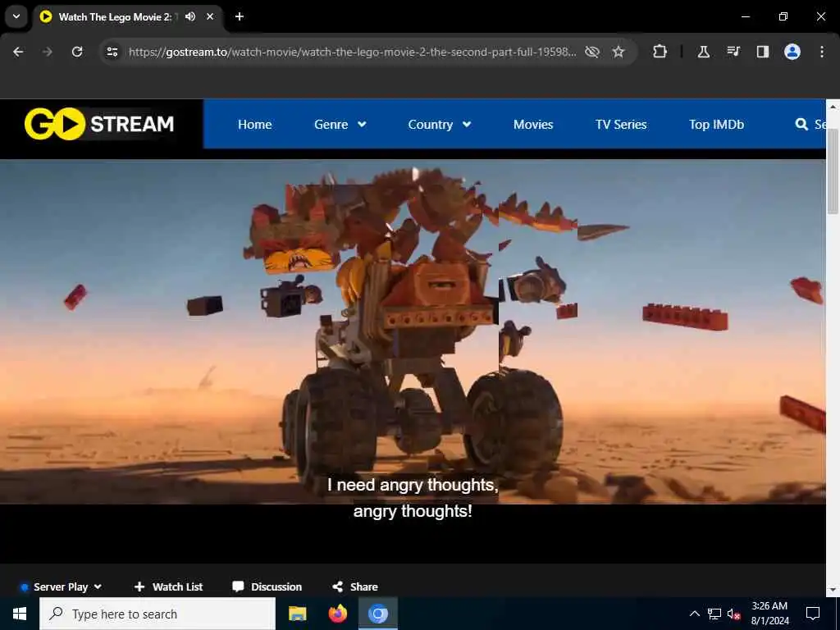Toggle the browser side panel
Viewport: 840px width, 630px height.
tap(763, 52)
